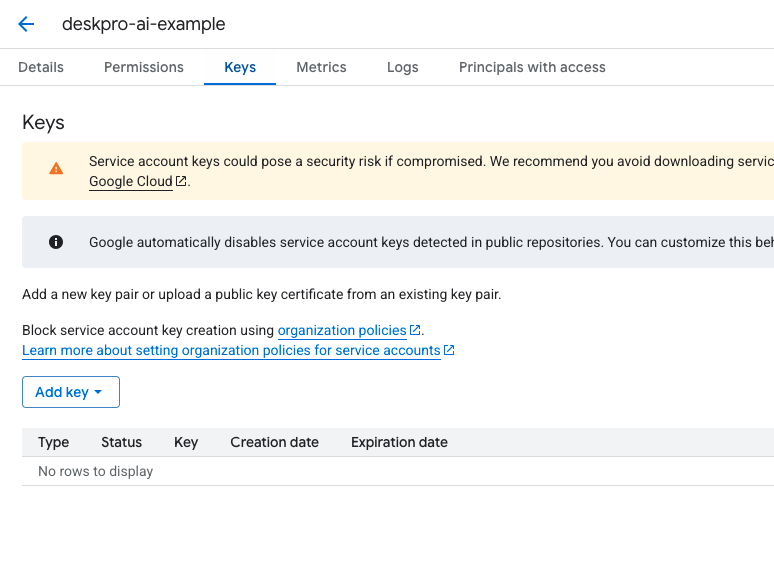Follow the Google Cloud link
Image resolution: width=774 pixels, height=574 pixels.
[x=131, y=182]
